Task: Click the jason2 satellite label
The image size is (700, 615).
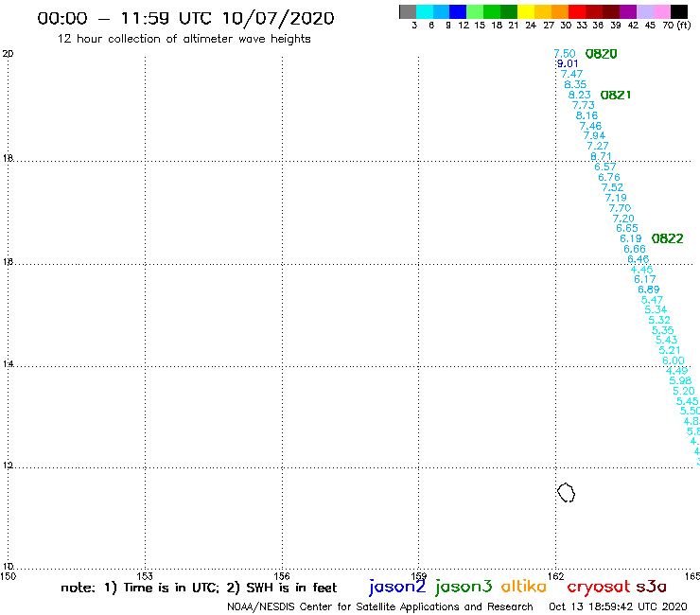Action: [397, 587]
